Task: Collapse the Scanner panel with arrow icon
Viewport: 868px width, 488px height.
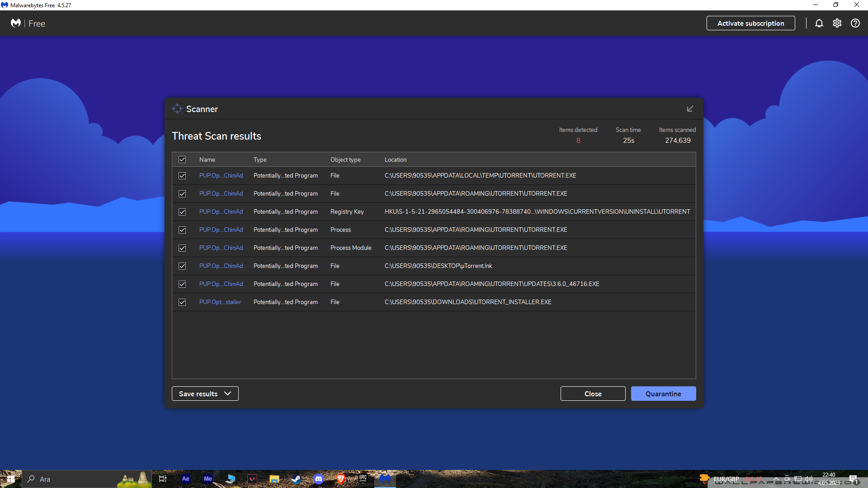Action: tap(690, 109)
